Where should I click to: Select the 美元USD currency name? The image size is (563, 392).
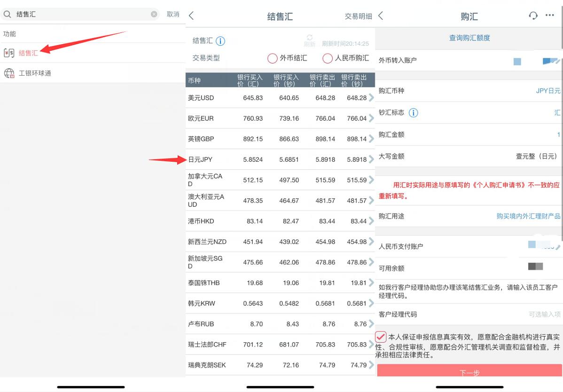point(201,98)
